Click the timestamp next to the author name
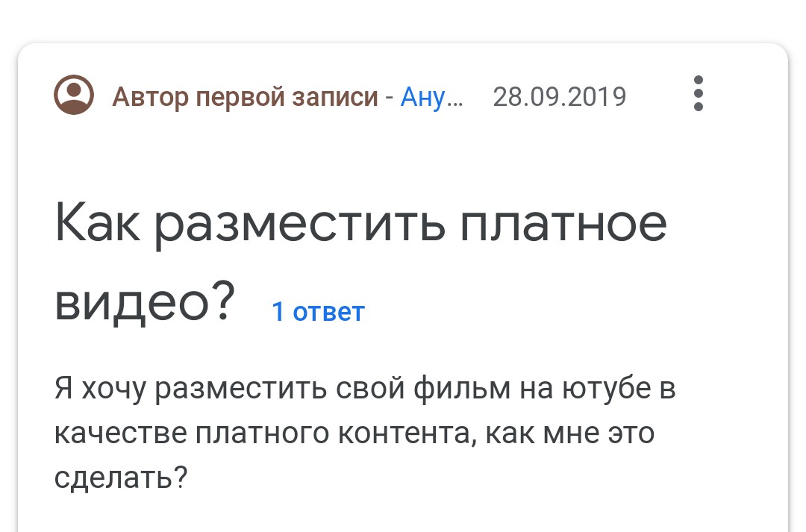806x532 pixels. pos(559,97)
